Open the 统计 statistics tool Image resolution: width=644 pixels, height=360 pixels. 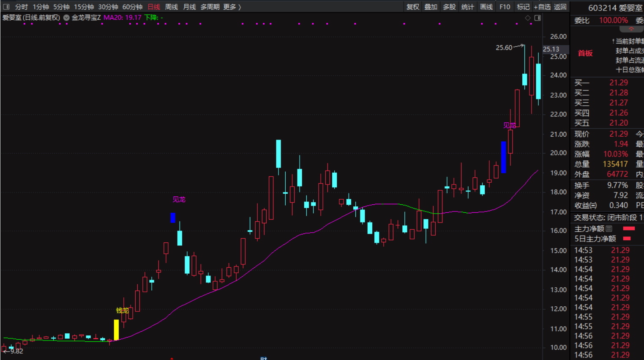point(467,7)
